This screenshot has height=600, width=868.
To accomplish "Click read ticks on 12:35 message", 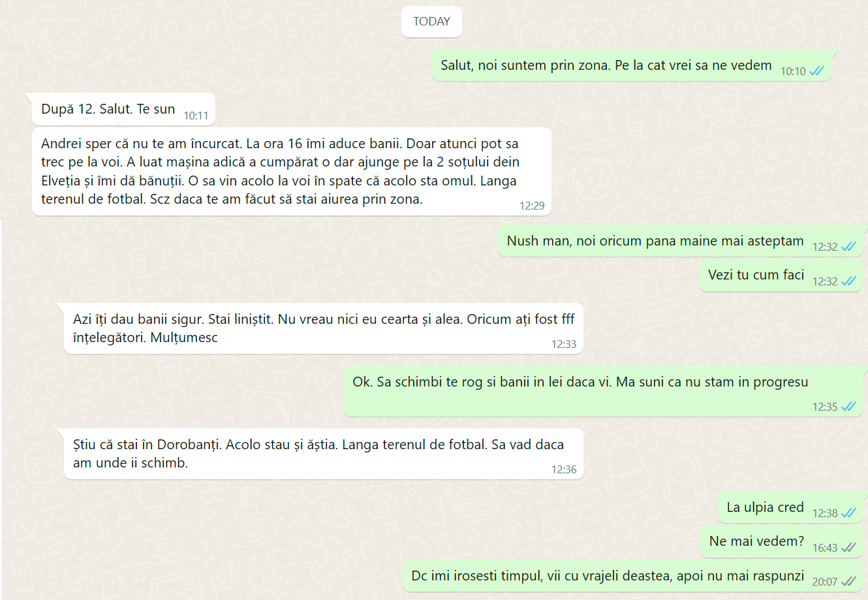I will coord(848,407).
